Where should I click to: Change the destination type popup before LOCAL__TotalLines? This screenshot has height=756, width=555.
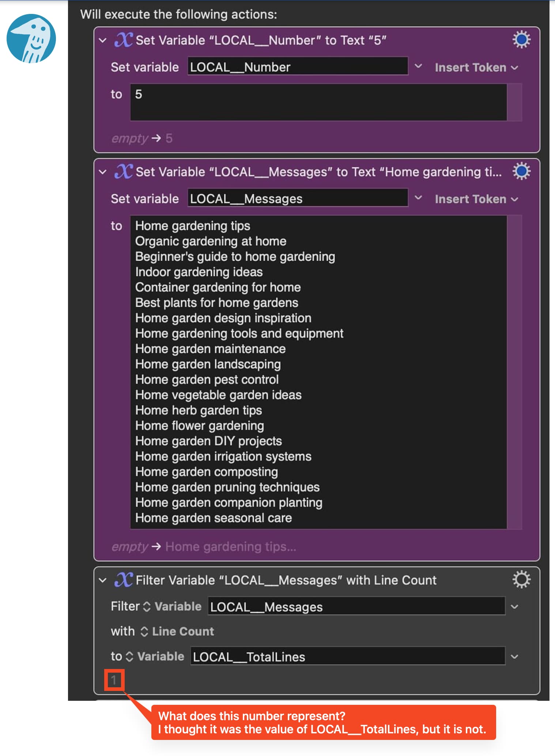pos(155,657)
